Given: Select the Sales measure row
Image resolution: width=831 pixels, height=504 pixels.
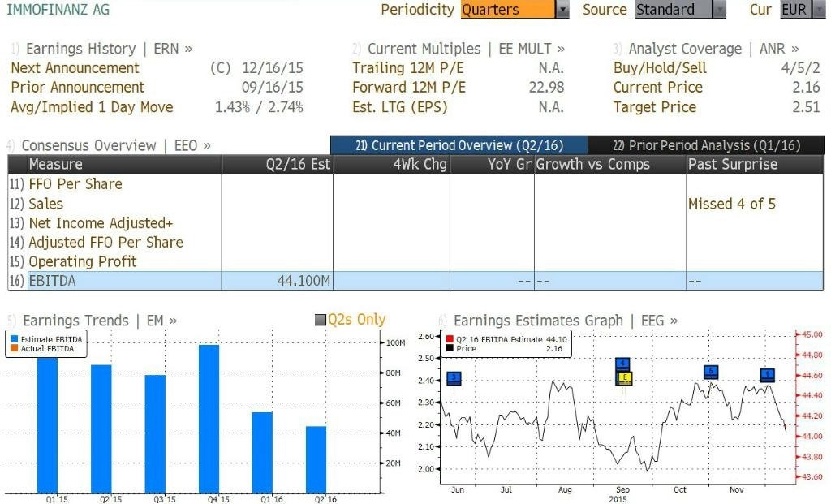Looking at the screenshot, I should click(415, 204).
